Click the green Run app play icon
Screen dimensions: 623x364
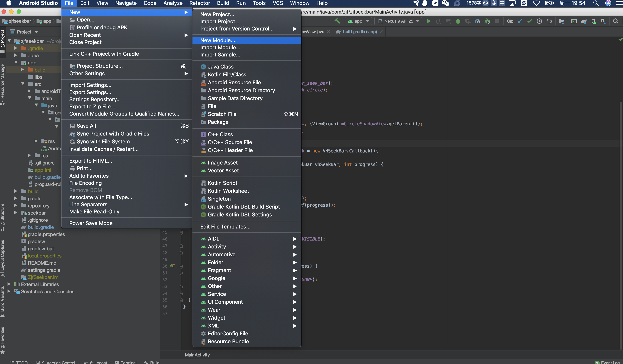click(x=429, y=21)
